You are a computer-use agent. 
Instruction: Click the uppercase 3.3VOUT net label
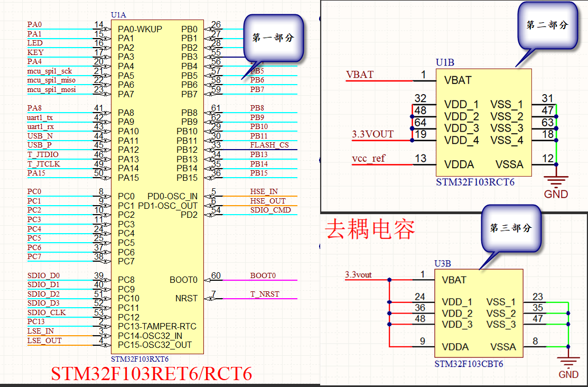(x=373, y=134)
